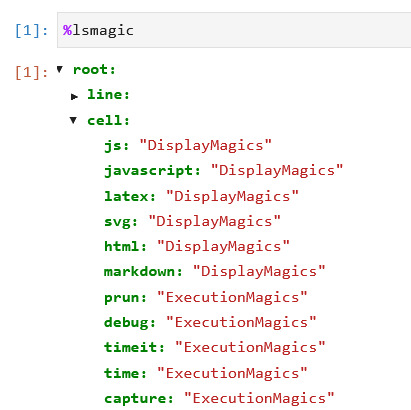Image resolution: width=411 pixels, height=410 pixels.
Task: Click the time: "ExecutionMagics" value
Action: point(232,373)
